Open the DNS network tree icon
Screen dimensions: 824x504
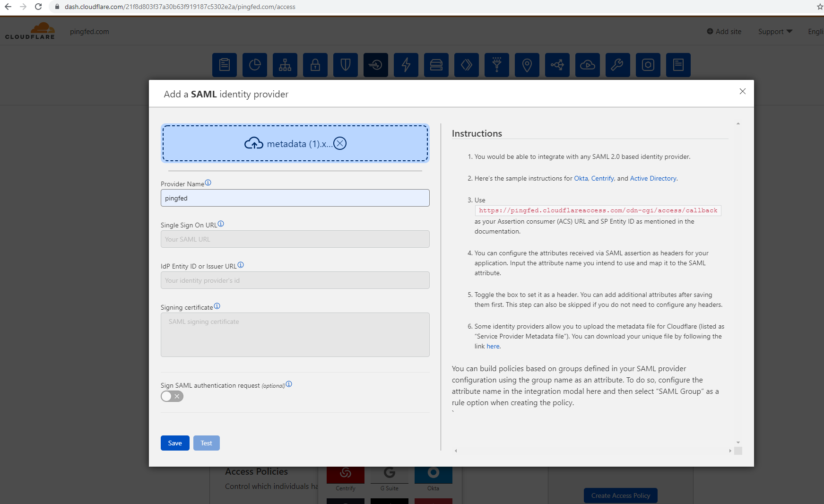[x=285, y=65]
